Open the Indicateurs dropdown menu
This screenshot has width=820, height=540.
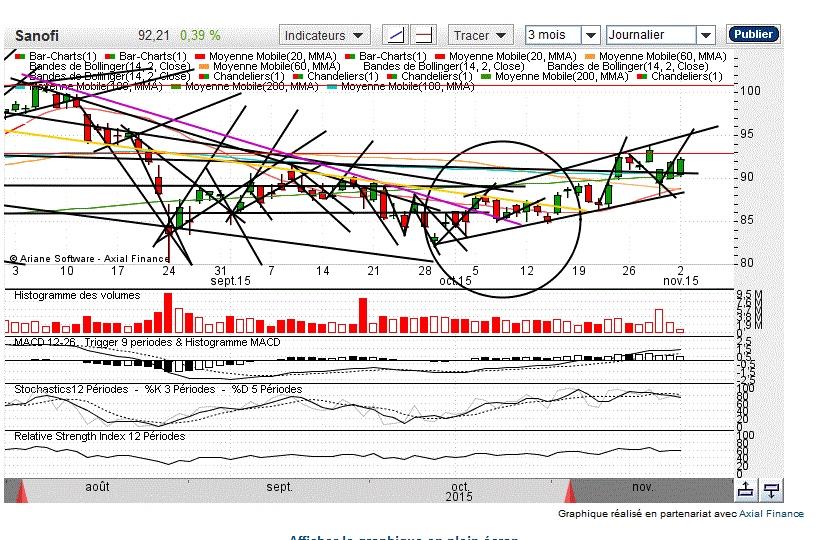[x=325, y=35]
